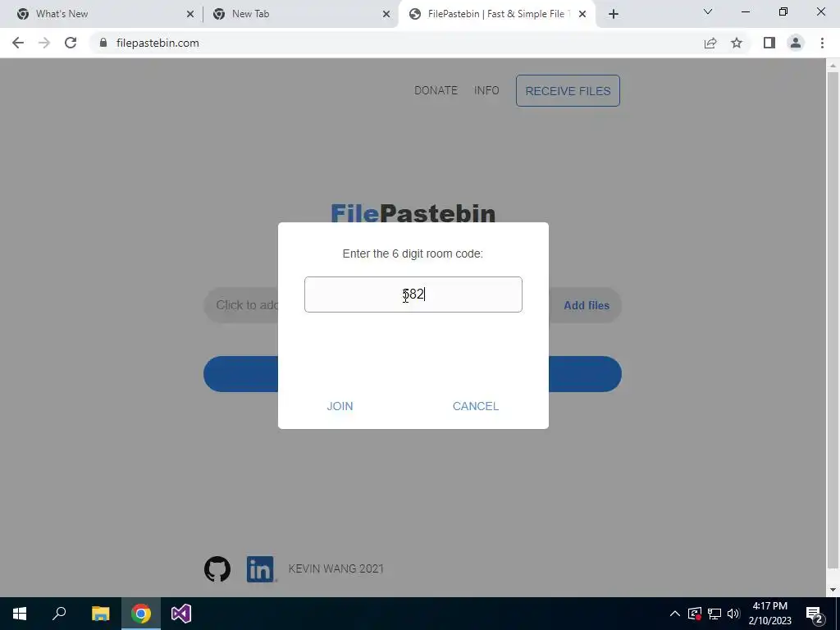Click the DONATE link
The image size is (840, 630).
pos(436,90)
